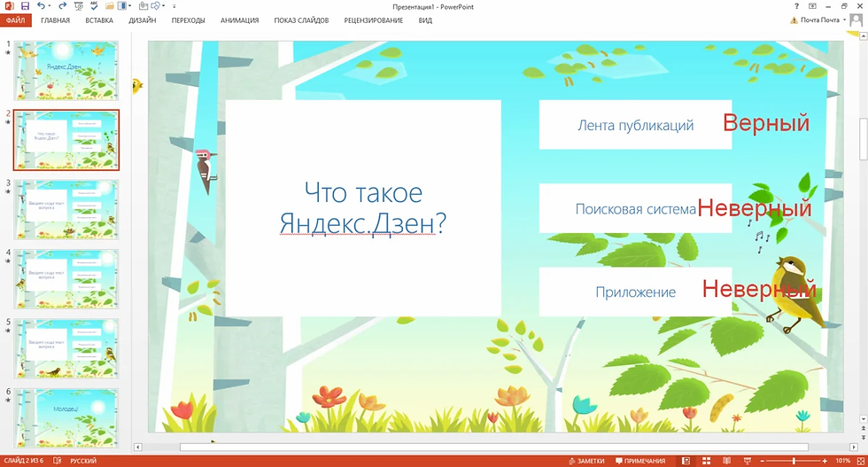This screenshot has width=868, height=467.
Task: Open the ПОКАЗ СЛАЙДОВ ribbon tab
Action: [301, 20]
